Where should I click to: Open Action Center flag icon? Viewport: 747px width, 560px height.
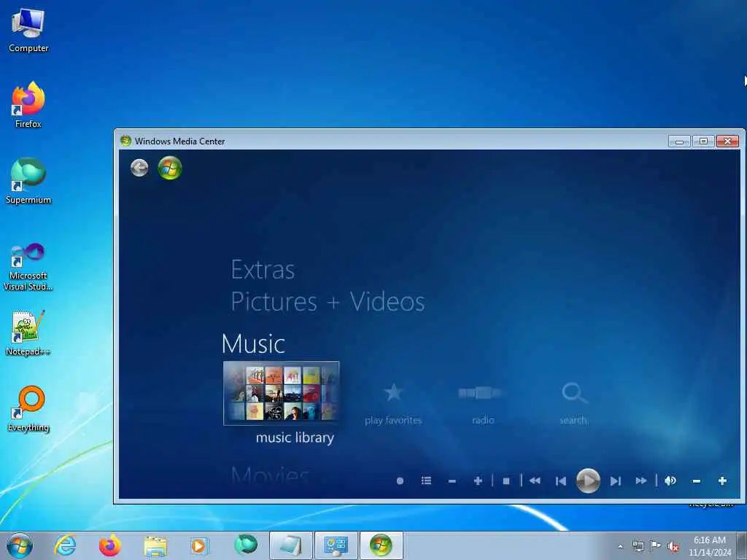click(656, 545)
